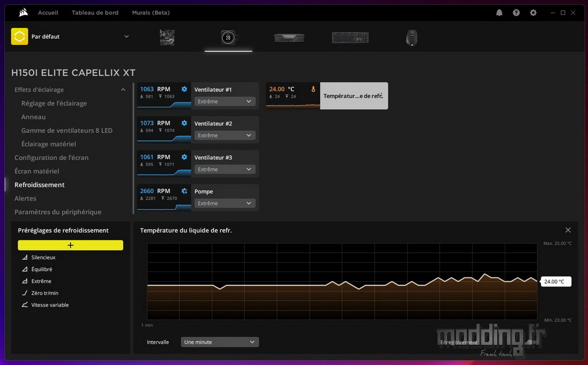The image size is (588, 365).
Task: Click the 1073 RPM reading for Ventilateur #2
Action: (155, 123)
